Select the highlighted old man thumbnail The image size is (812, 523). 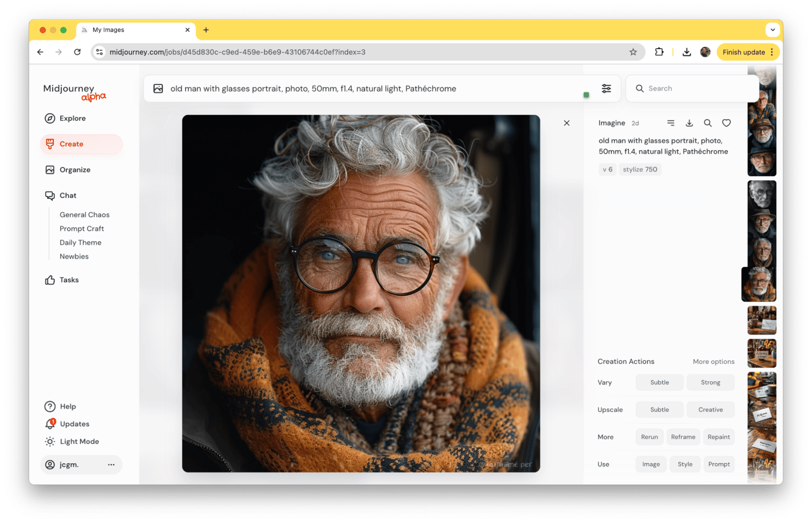[759, 284]
